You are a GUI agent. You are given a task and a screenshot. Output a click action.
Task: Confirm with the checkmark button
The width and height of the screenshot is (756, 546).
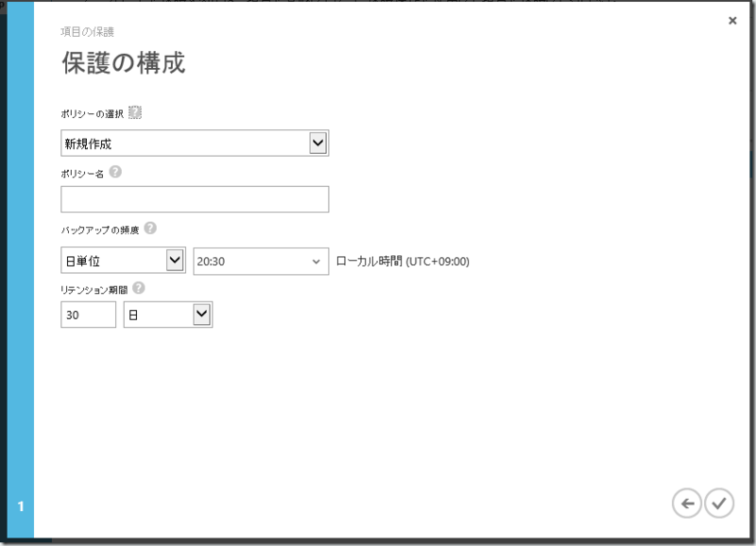click(x=719, y=503)
